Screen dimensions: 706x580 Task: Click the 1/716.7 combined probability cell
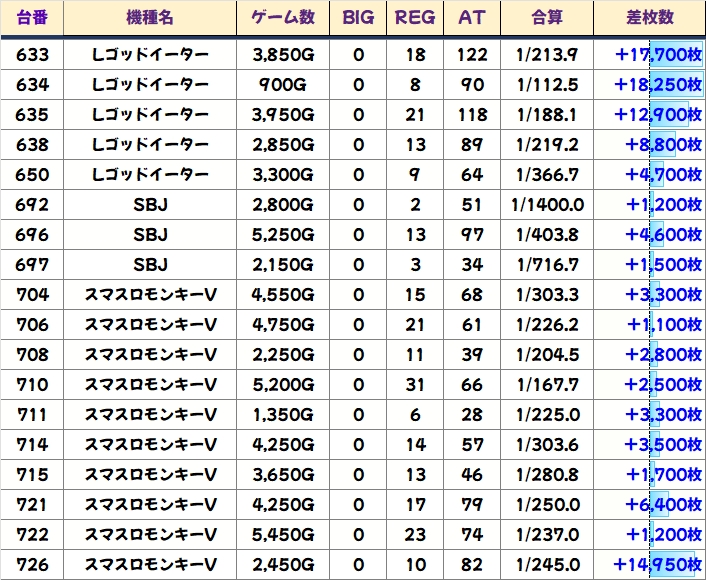pos(547,265)
